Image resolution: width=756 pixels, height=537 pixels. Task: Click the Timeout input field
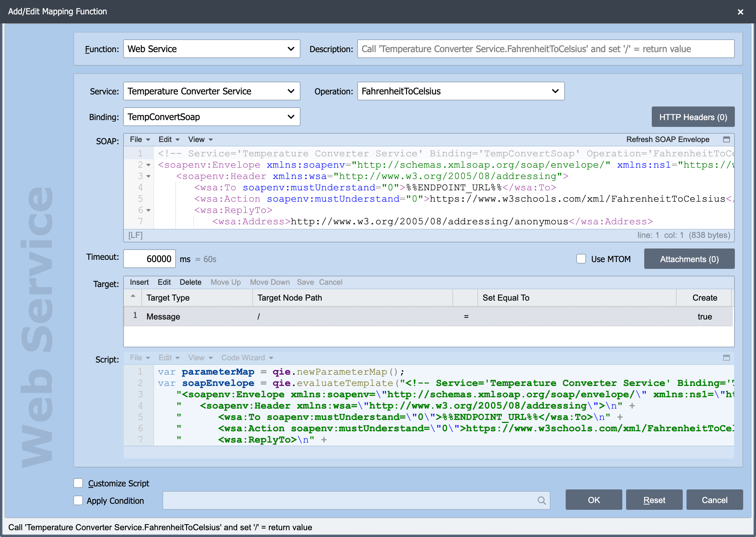150,259
